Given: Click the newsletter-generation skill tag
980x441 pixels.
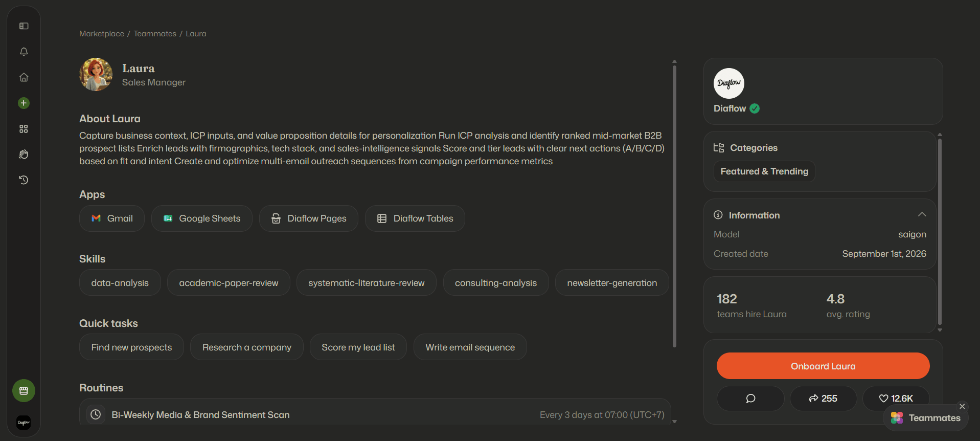Looking at the screenshot, I should [612, 283].
